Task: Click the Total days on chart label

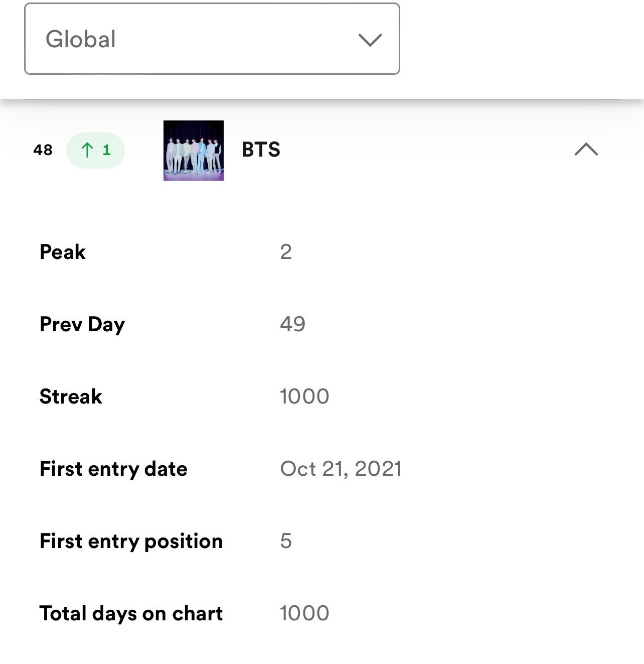Action: coord(131,613)
